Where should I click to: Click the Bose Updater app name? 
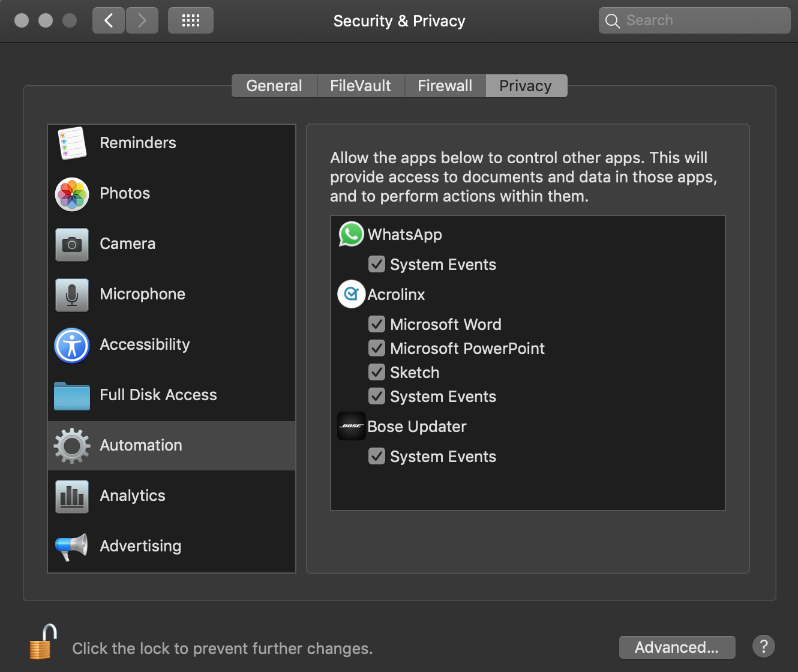tap(417, 427)
